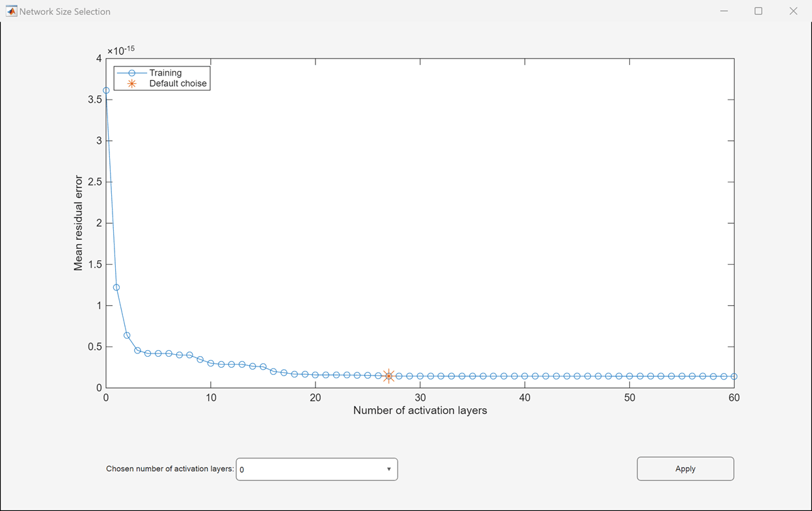Select the training data point at 0 layers

coord(106,90)
